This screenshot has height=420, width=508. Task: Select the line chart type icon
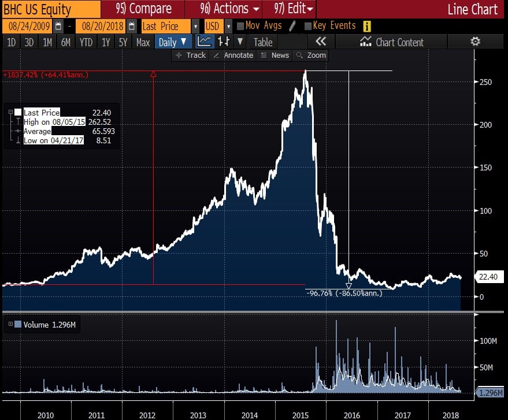click(x=203, y=42)
